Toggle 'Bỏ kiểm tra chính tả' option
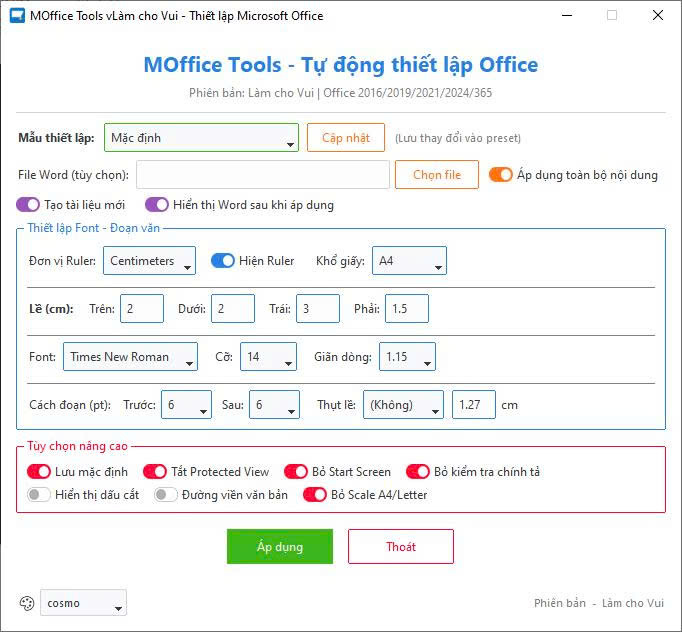The image size is (682, 632). (x=418, y=471)
